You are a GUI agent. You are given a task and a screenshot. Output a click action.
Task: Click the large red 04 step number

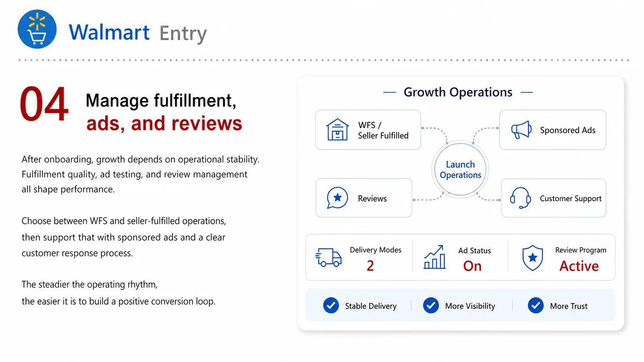pos(44,105)
